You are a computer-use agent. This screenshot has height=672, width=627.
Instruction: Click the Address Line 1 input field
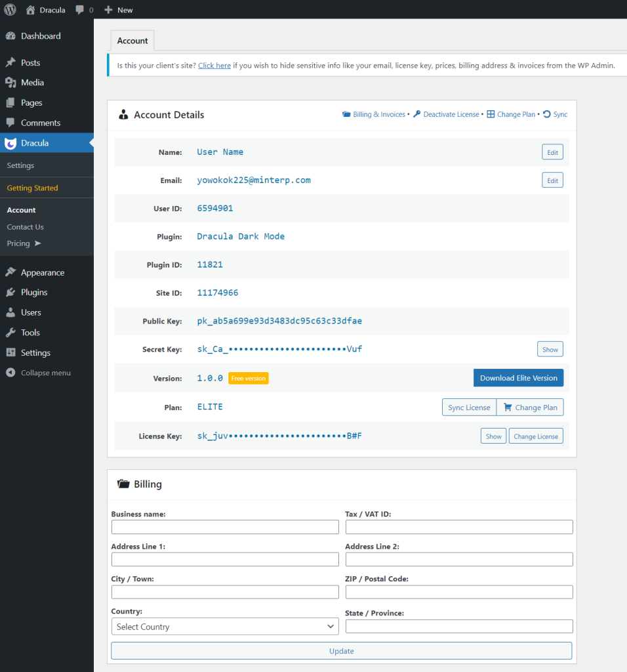pos(225,559)
